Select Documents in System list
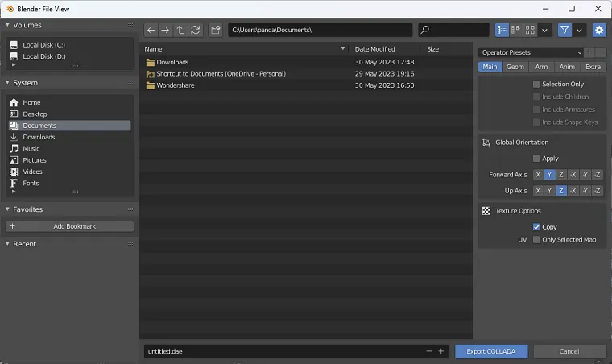Image resolution: width=612 pixels, height=364 pixels. [x=69, y=126]
